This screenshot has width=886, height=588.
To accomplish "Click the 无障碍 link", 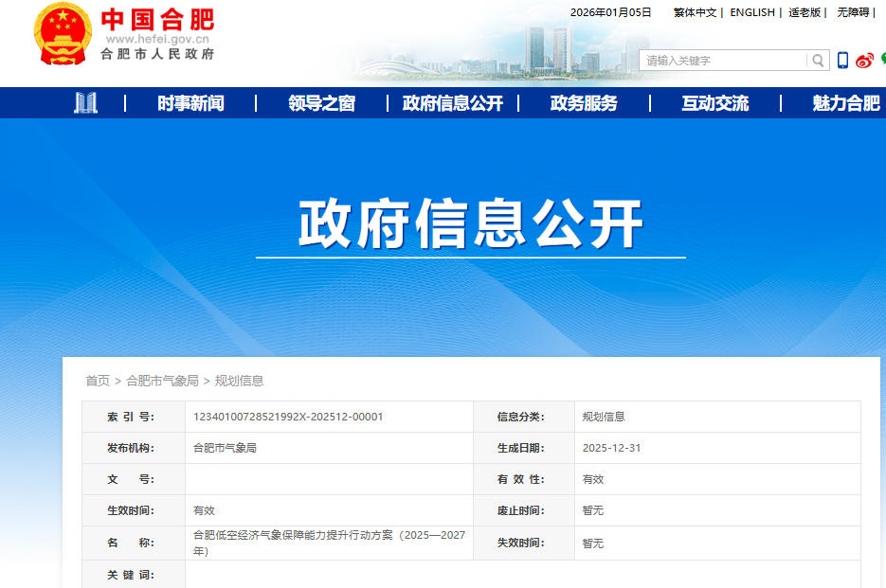I will click(853, 12).
